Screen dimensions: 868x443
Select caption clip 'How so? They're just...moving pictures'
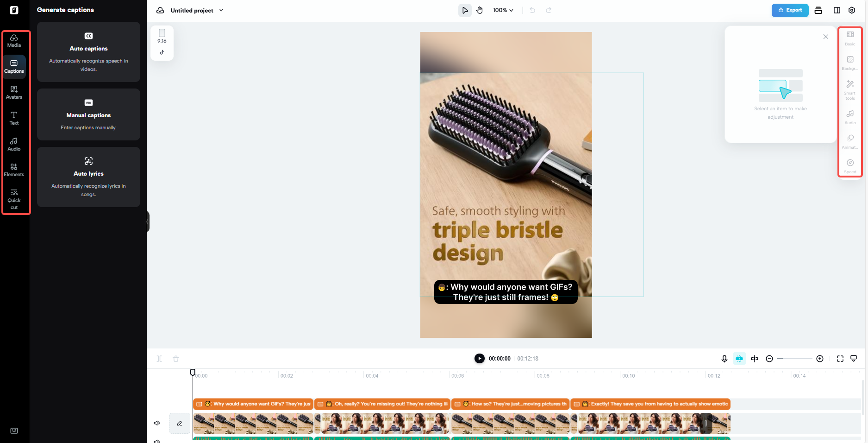(510, 404)
